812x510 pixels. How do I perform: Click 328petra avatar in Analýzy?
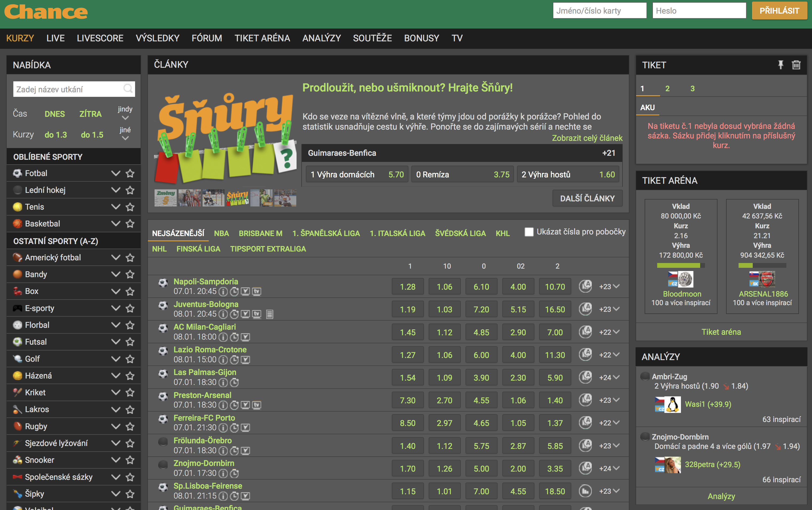pos(672,465)
